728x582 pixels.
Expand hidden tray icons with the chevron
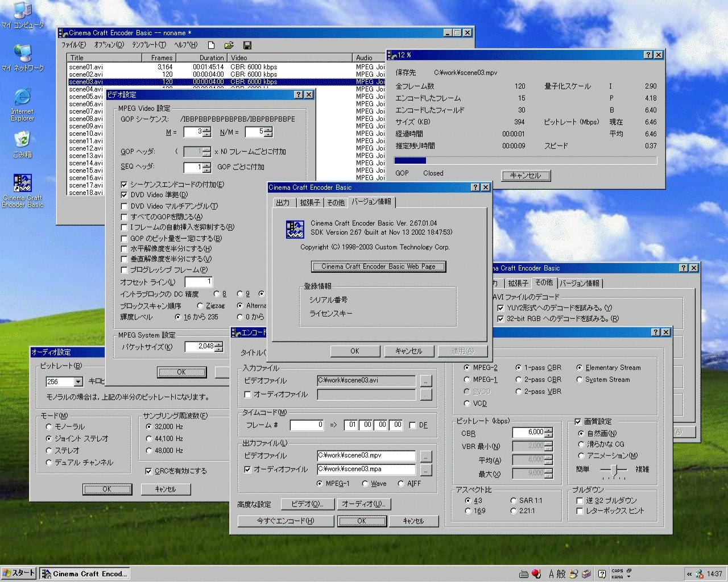689,574
